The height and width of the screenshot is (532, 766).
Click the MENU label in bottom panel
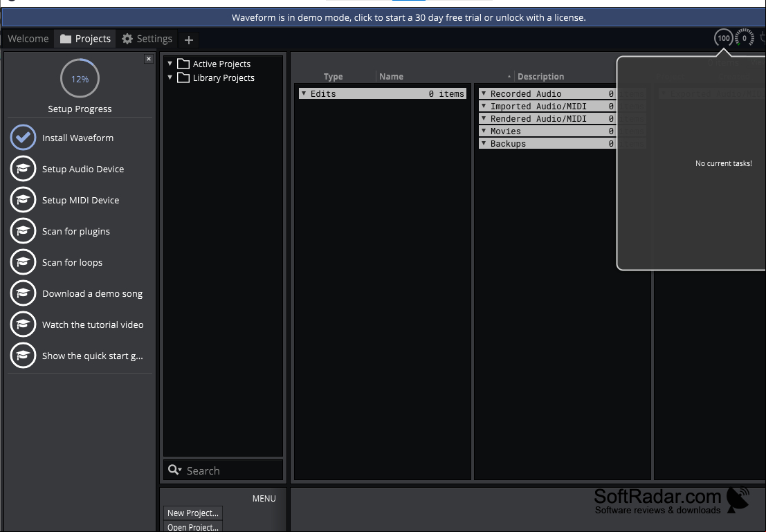(264, 498)
